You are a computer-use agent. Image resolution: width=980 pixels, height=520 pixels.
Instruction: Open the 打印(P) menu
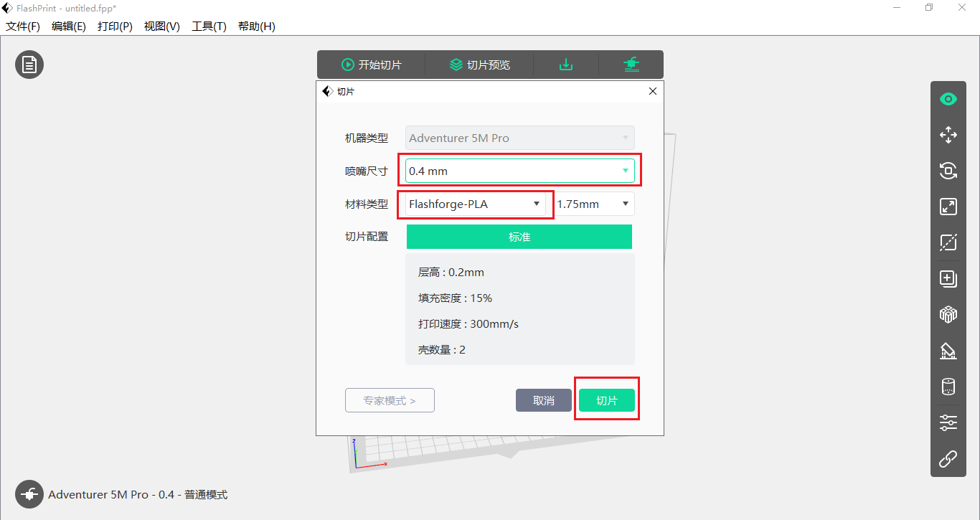pyautogui.click(x=115, y=26)
